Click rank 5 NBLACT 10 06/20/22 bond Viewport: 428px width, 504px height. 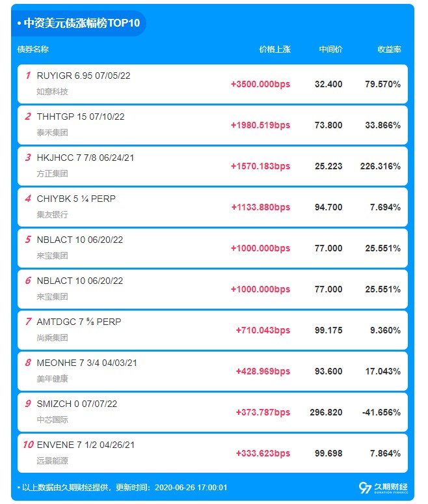80,240
